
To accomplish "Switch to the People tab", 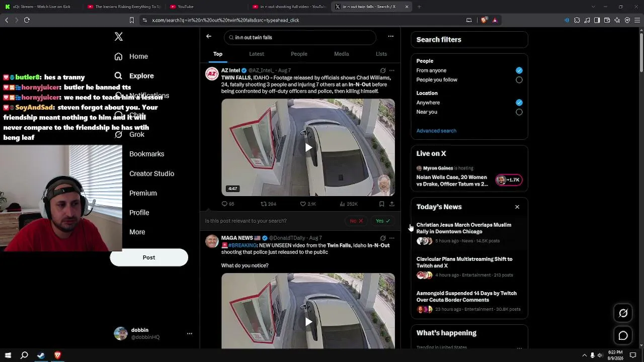I will (299, 54).
